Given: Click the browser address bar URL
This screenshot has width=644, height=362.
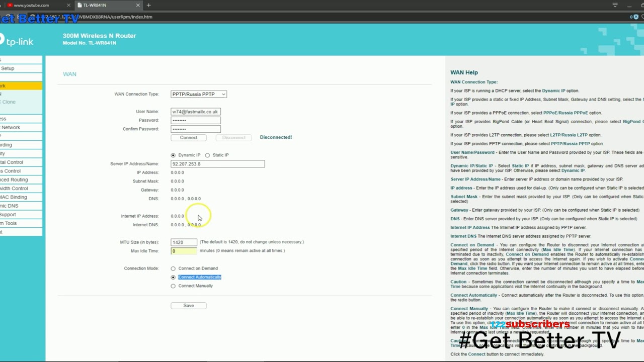Looking at the screenshot, I should point(116,17).
